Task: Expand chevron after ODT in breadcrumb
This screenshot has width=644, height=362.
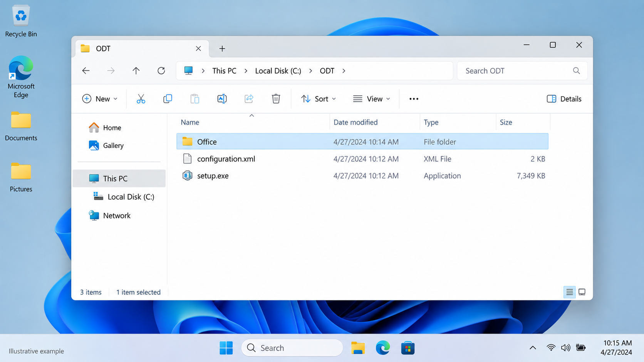Action: 344,71
